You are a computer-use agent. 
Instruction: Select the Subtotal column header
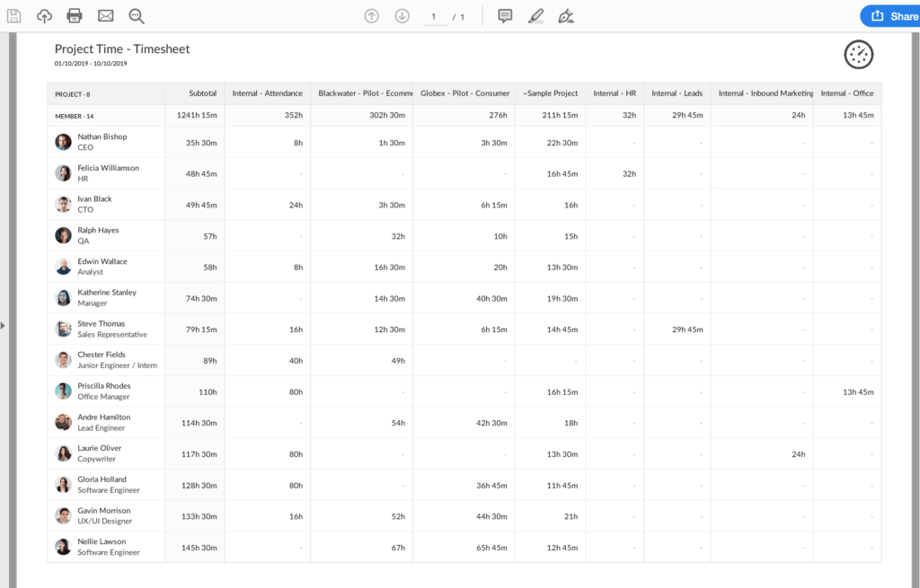tap(202, 92)
